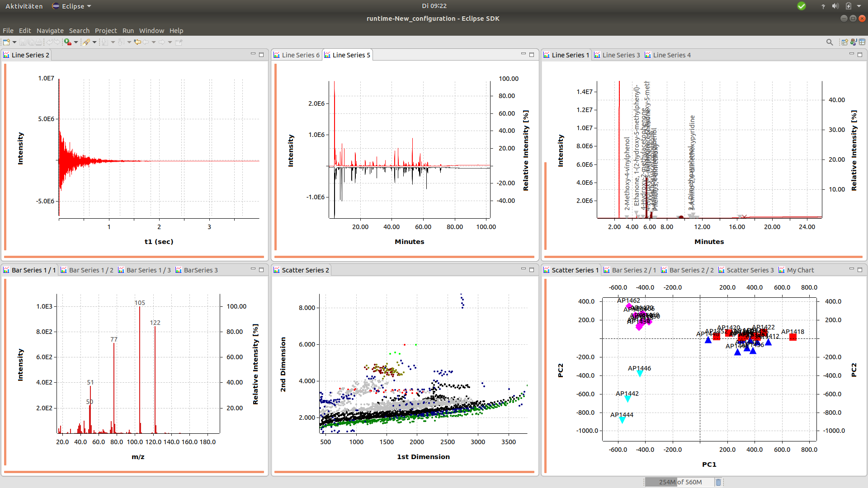Click the 105 peak label in bar chart
This screenshot has width=868, height=488.
point(140,303)
